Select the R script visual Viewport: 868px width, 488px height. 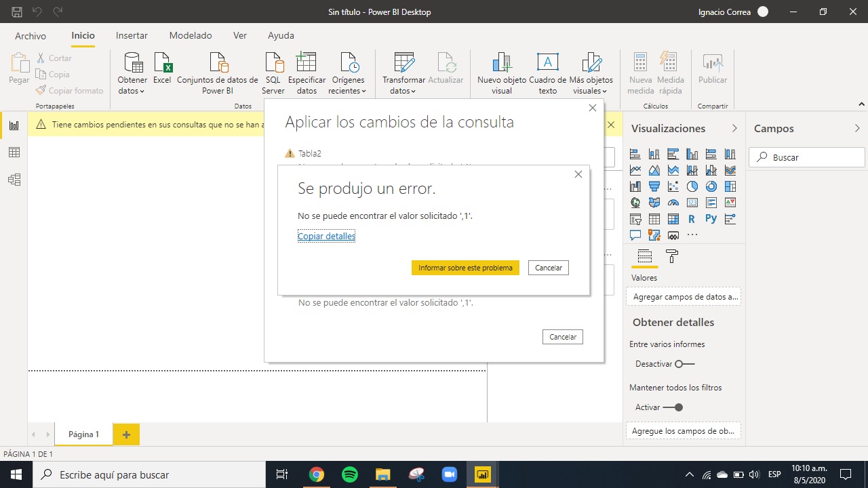[x=692, y=219]
